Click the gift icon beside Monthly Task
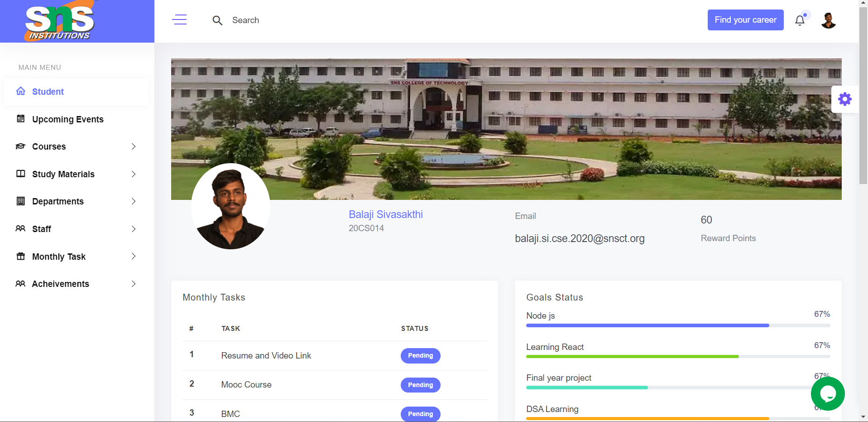 pos(20,256)
